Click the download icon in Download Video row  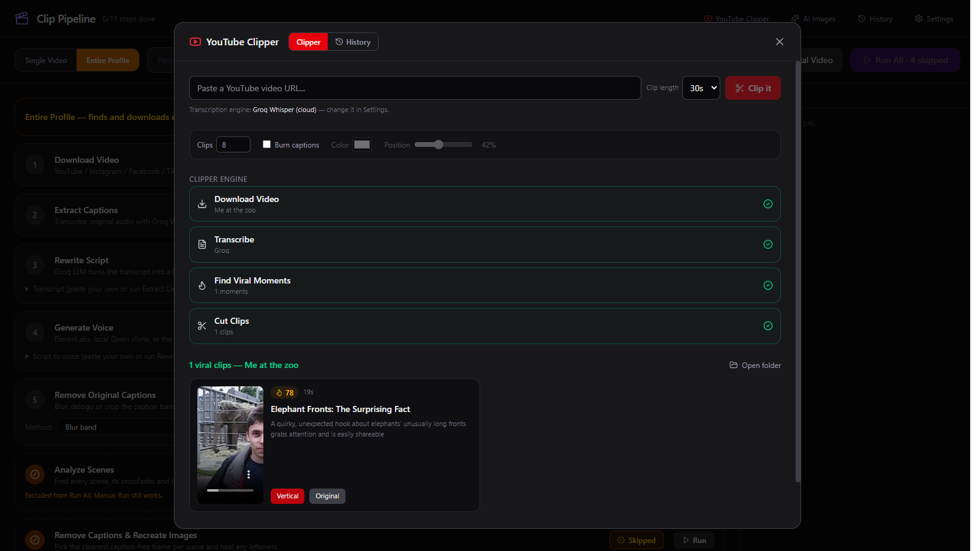pos(202,204)
